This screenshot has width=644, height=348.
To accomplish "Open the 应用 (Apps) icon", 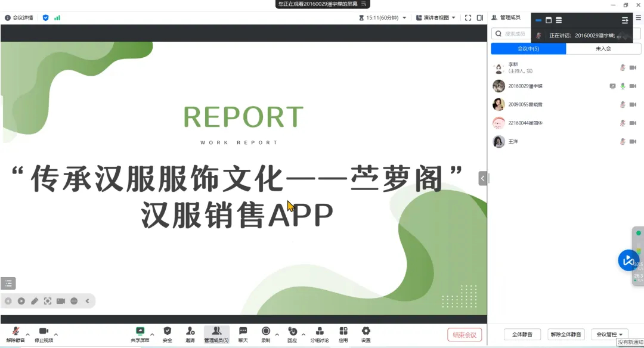I will 343,332.
